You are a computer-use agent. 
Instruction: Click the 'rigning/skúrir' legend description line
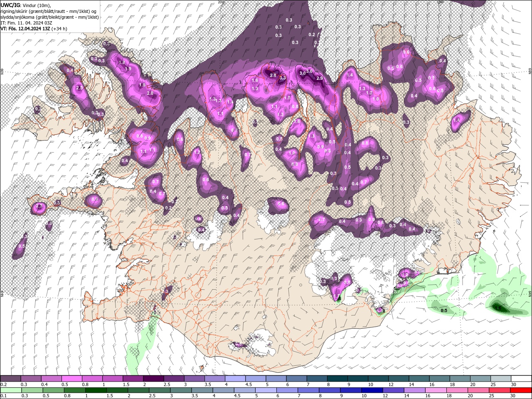(x=49, y=11)
